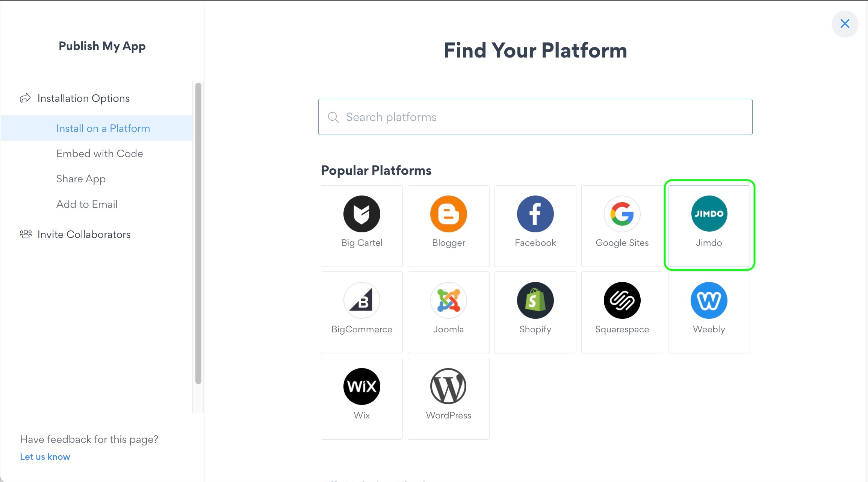Pick the Shopify platform icon
The image size is (868, 482).
(x=535, y=300)
